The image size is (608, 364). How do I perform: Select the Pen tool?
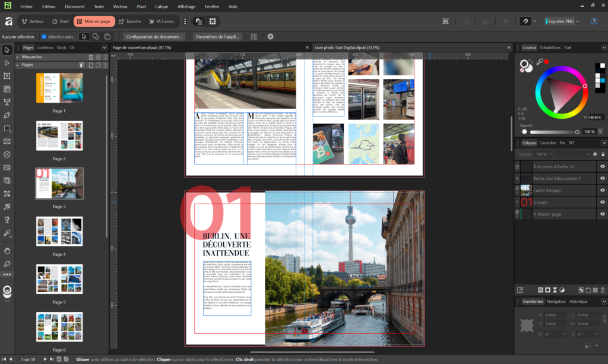pos(7,115)
